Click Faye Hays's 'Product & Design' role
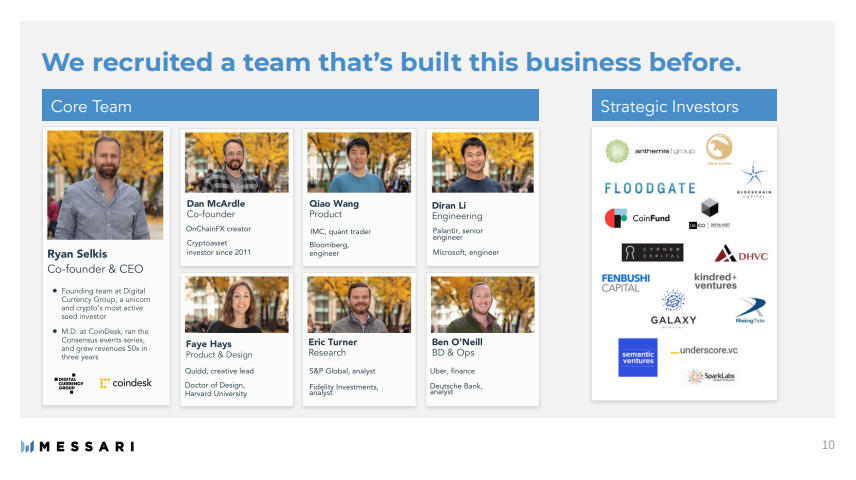 219,355
